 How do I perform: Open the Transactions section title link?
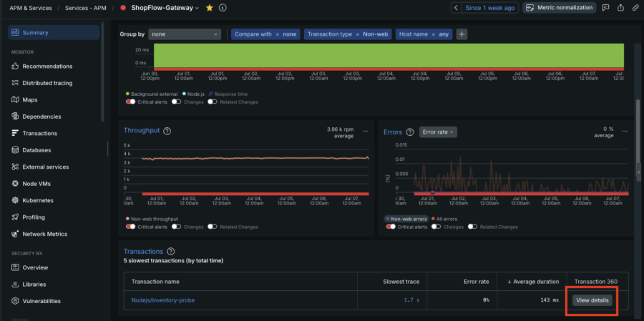coord(143,251)
